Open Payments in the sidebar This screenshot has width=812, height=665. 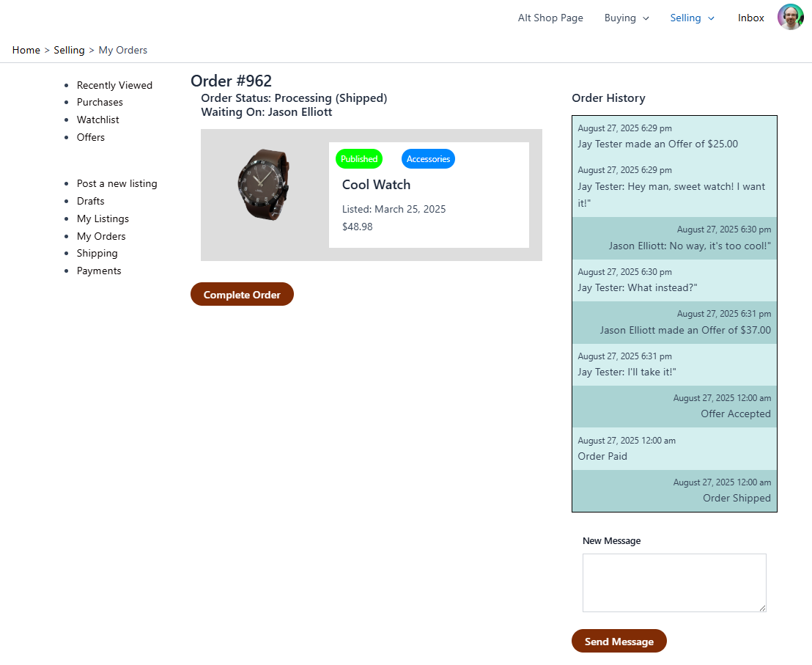click(99, 271)
